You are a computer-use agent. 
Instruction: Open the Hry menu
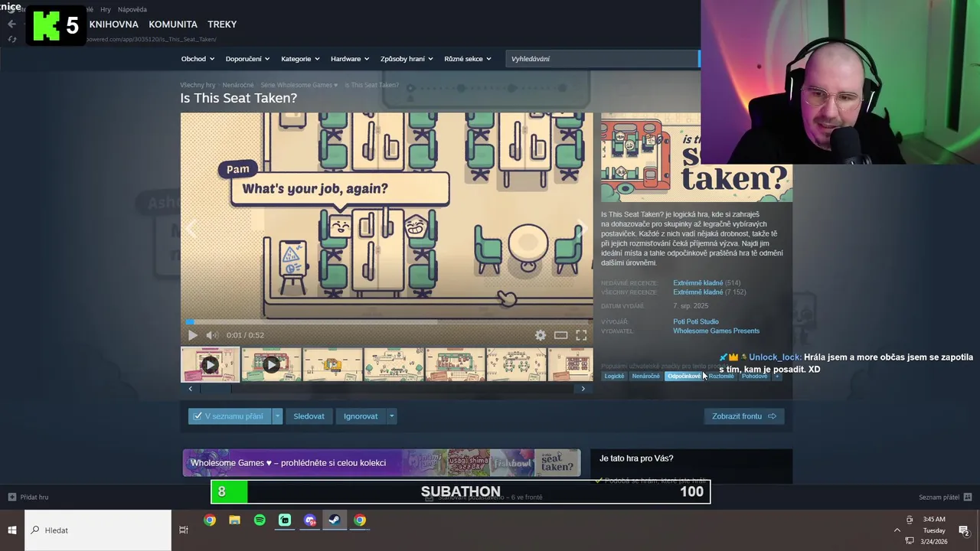tap(106, 9)
